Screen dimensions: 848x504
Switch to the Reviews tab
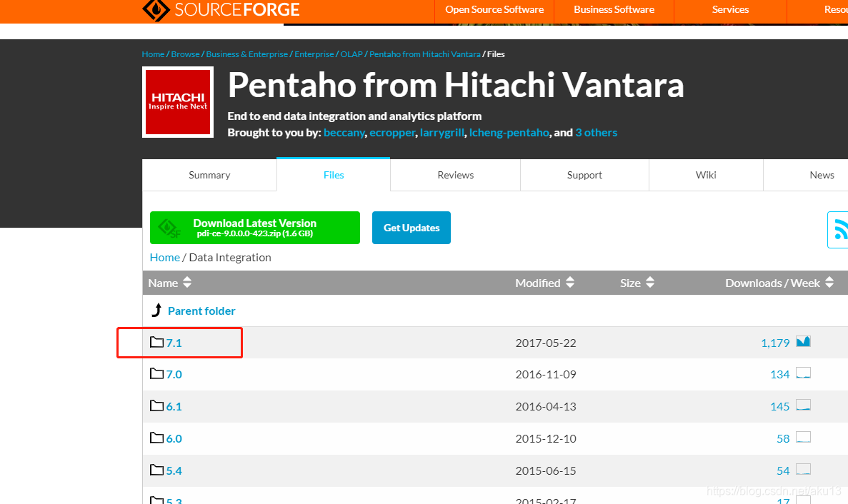[x=455, y=175]
